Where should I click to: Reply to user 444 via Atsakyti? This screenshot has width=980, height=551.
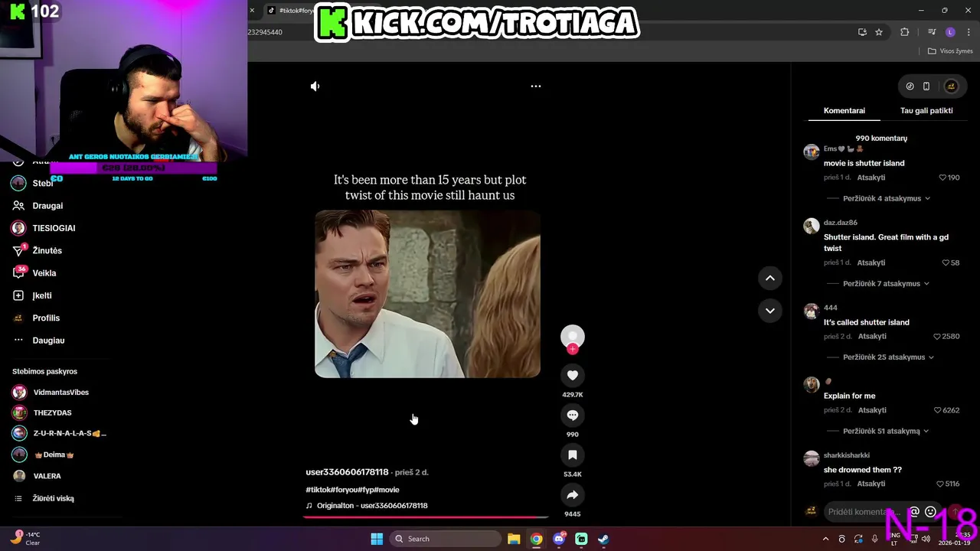click(872, 337)
